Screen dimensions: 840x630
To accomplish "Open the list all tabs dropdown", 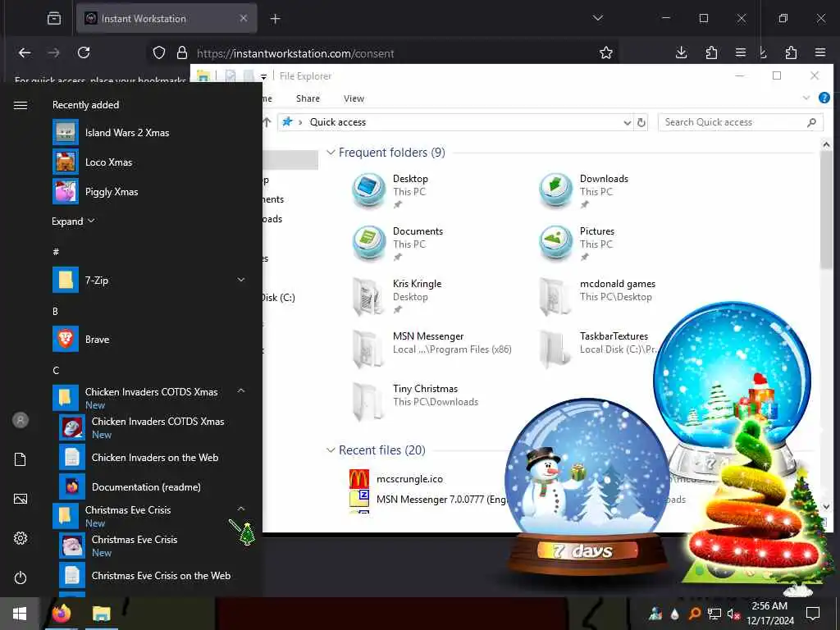I will [598, 18].
